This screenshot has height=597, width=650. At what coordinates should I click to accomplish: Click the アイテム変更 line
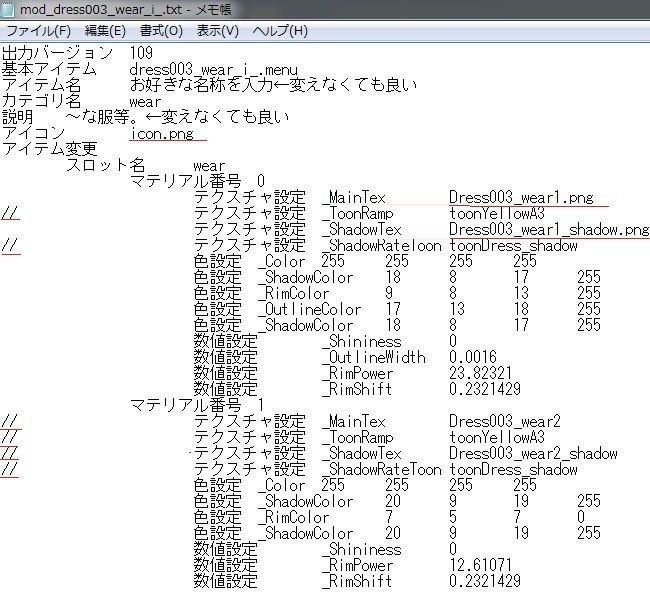(50, 149)
